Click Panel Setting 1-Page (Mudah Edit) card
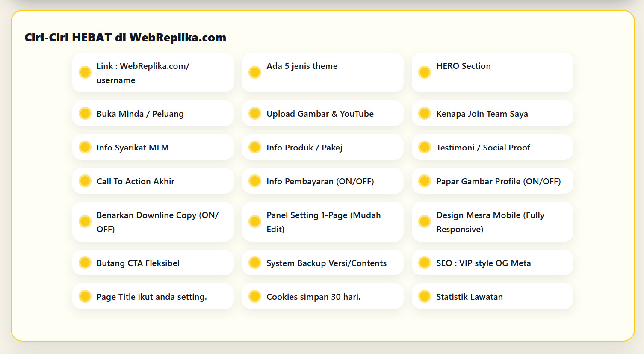The image size is (644, 354). [323, 222]
